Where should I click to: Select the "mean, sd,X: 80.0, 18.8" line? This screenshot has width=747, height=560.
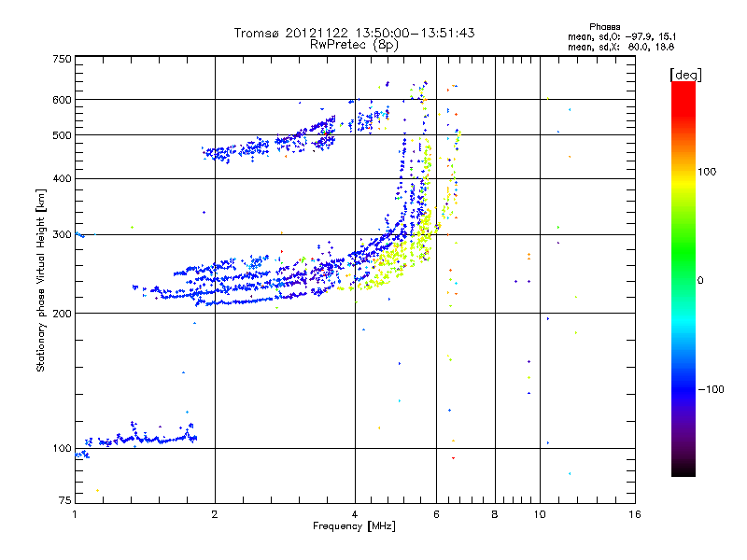coord(621,47)
